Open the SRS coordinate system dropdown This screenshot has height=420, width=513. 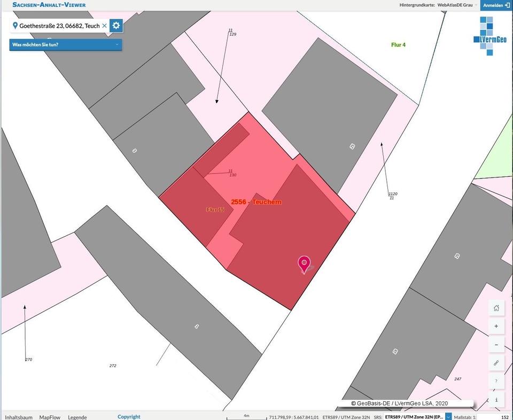pyautogui.click(x=448, y=417)
